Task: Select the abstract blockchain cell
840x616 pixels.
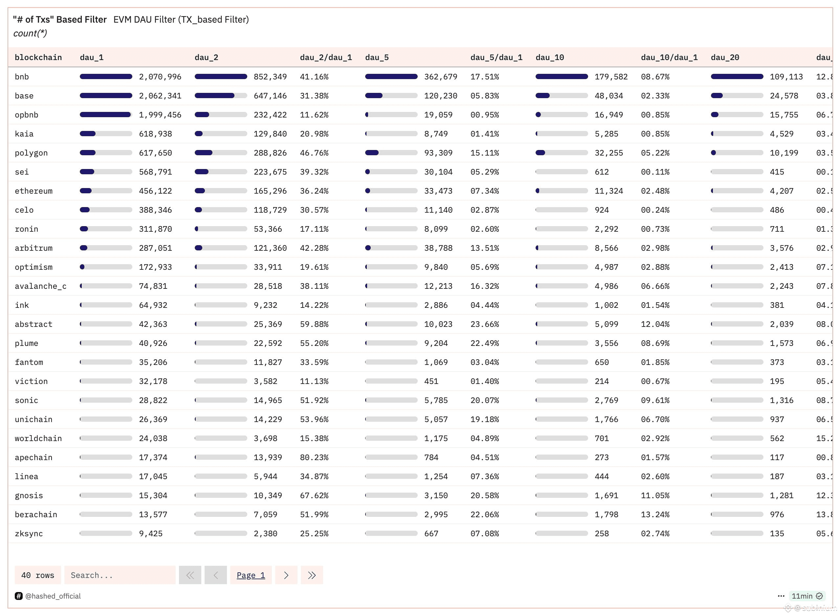Action: tap(33, 324)
